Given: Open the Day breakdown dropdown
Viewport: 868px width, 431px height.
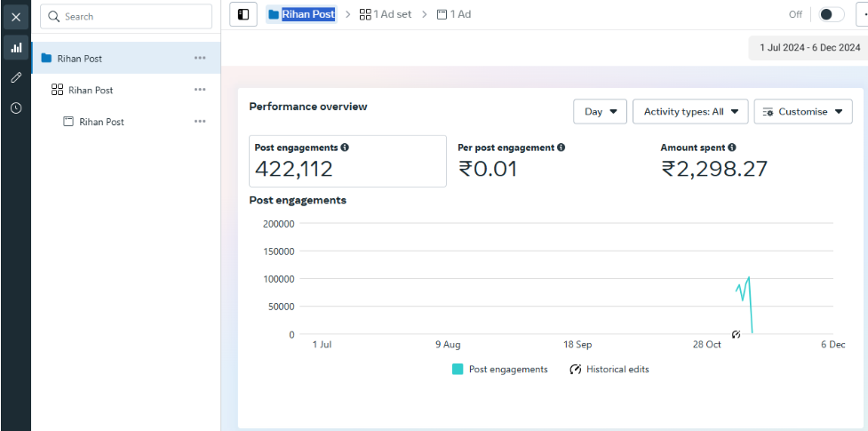Looking at the screenshot, I should click(601, 112).
